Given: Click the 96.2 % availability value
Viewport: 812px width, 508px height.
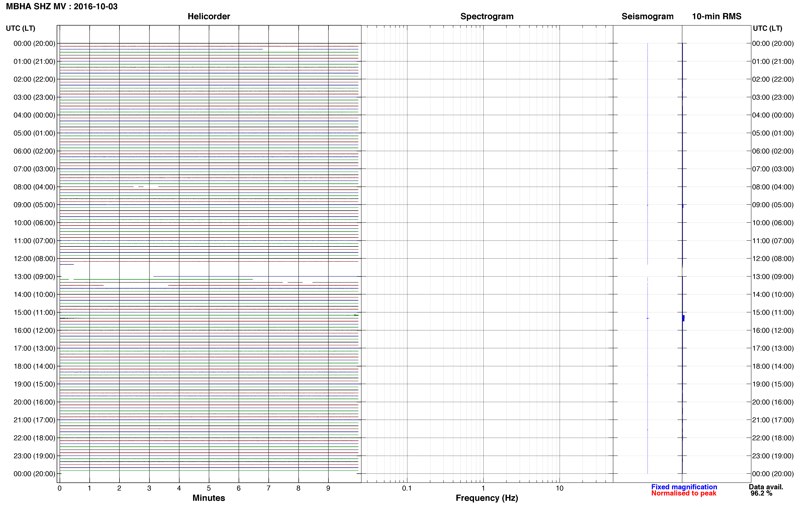Looking at the screenshot, I should [761, 493].
